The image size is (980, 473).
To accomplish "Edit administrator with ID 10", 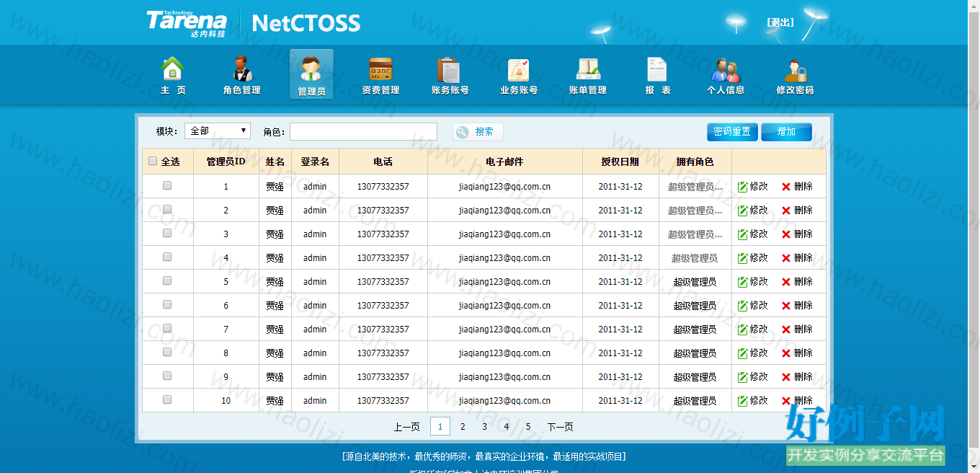I will click(x=753, y=401).
